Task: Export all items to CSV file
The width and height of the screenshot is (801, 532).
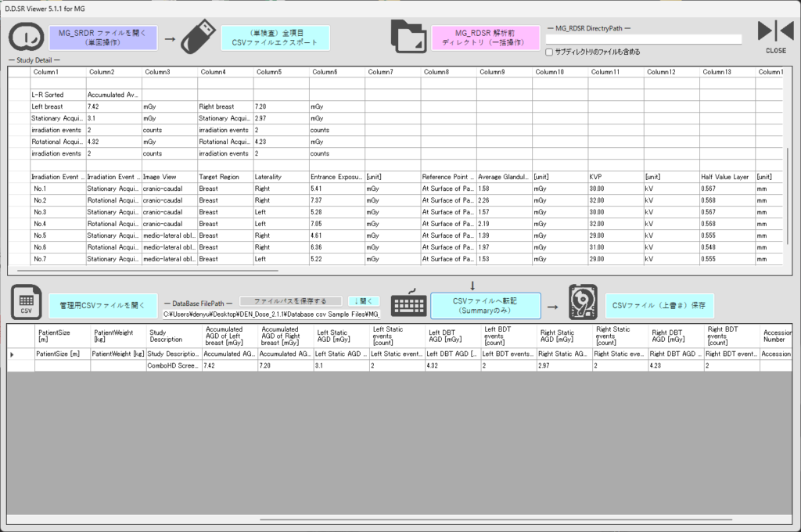Action: click(275, 38)
